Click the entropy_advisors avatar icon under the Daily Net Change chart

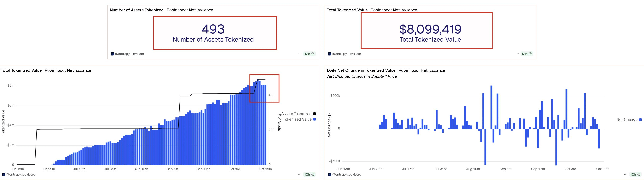(329, 175)
